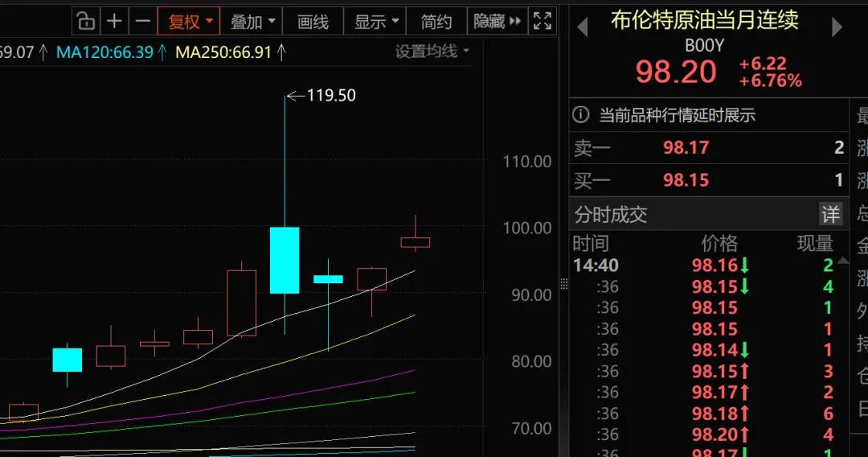Go to next instrument with right arrow
Image resolution: width=868 pixels, height=457 pixels.
[x=837, y=27]
